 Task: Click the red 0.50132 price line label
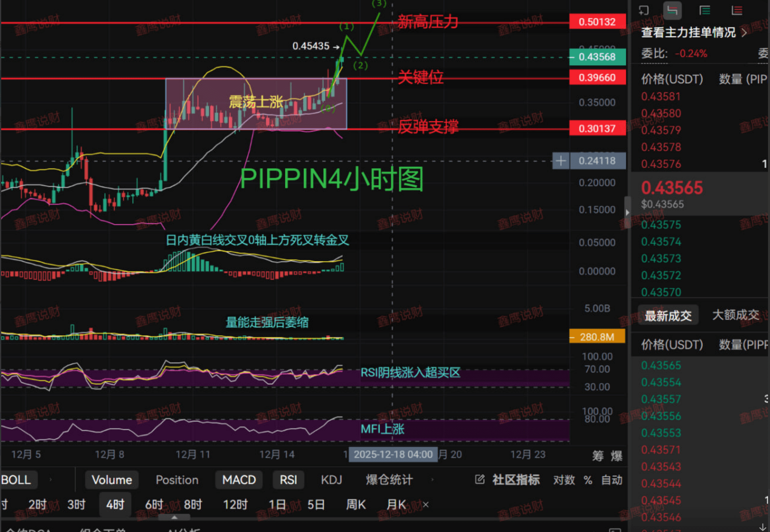[597, 22]
